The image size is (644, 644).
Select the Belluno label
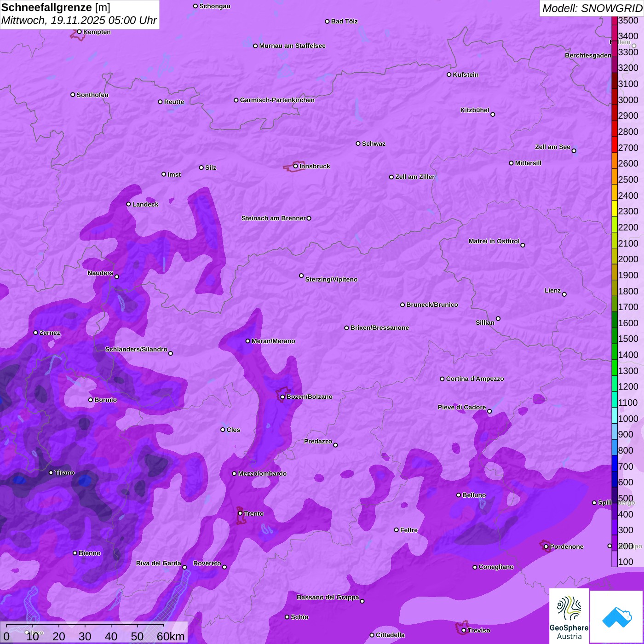[x=474, y=495]
